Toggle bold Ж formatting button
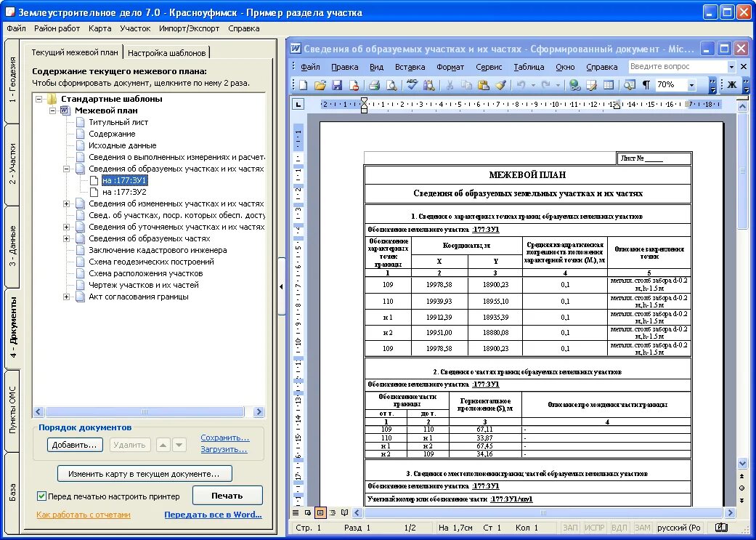The height and width of the screenshot is (540, 756). [732, 85]
